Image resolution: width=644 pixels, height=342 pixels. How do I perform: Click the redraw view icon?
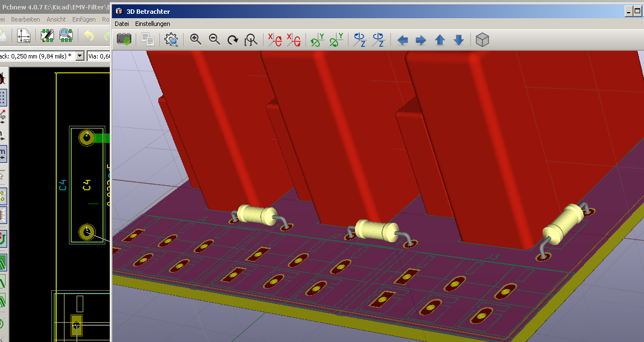pyautogui.click(x=233, y=40)
